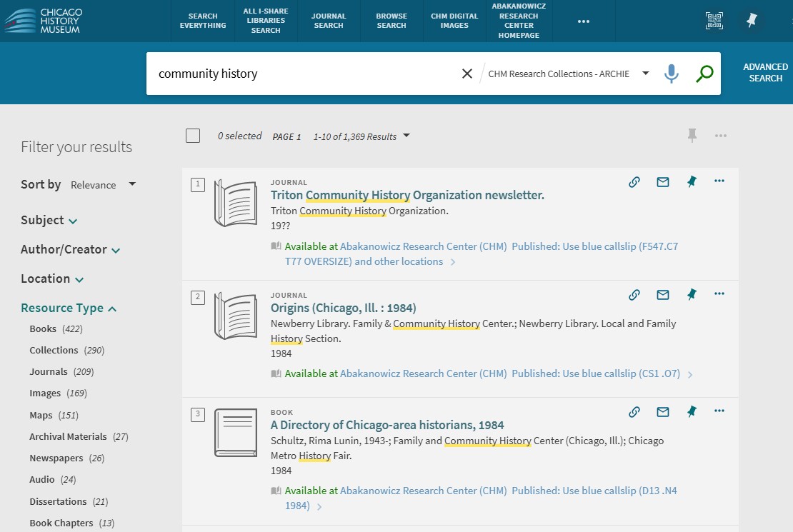
Task: Filter by Books (422)
Action: click(x=56, y=329)
